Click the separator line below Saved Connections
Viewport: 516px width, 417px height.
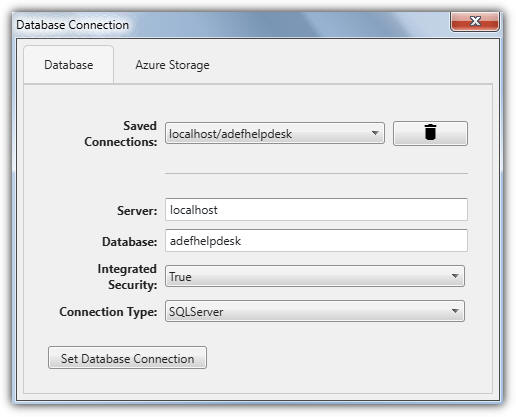click(x=316, y=173)
